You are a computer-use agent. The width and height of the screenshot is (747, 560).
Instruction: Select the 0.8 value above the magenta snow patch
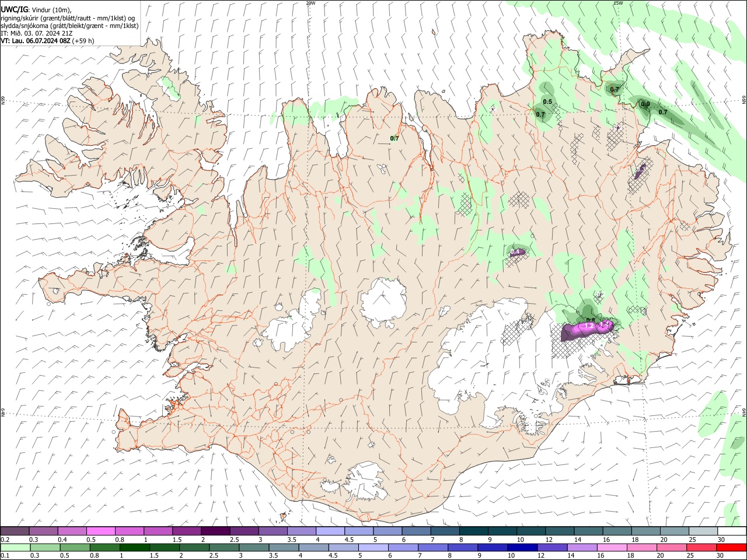pyautogui.click(x=590, y=320)
